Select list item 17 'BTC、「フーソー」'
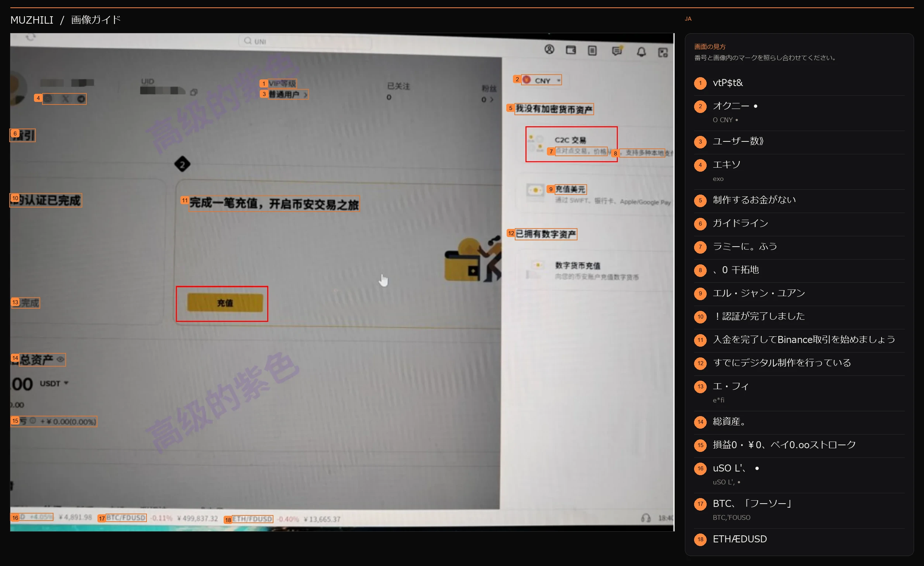The width and height of the screenshot is (924, 566). point(799,510)
